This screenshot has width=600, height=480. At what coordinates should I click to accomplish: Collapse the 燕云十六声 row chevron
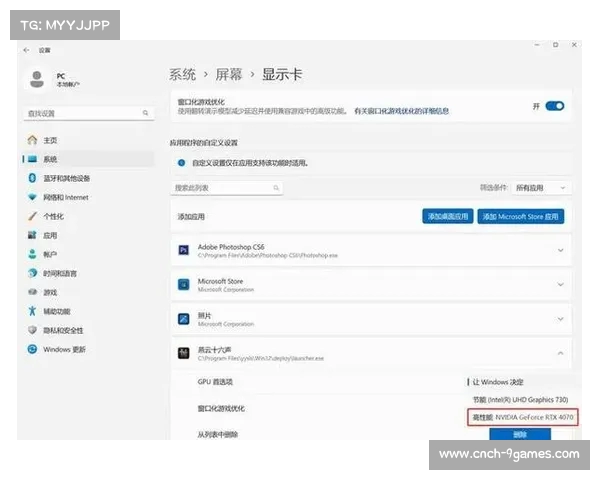[561, 353]
